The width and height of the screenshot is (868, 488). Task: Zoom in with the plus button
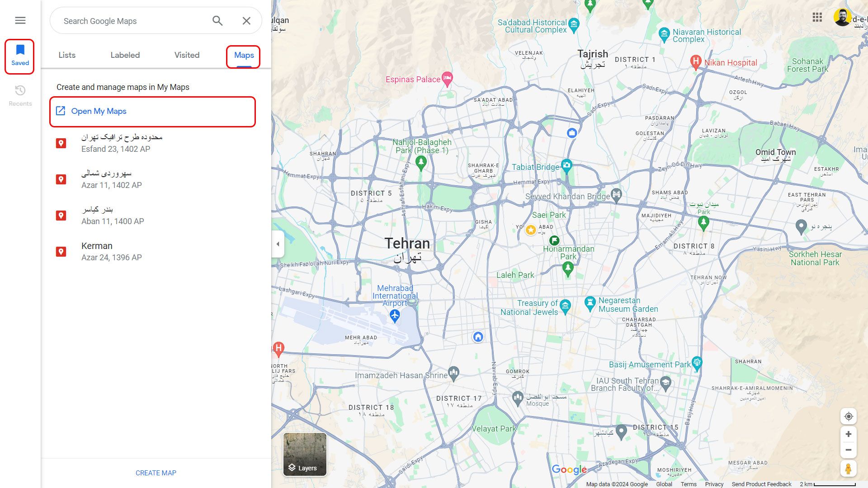click(849, 434)
